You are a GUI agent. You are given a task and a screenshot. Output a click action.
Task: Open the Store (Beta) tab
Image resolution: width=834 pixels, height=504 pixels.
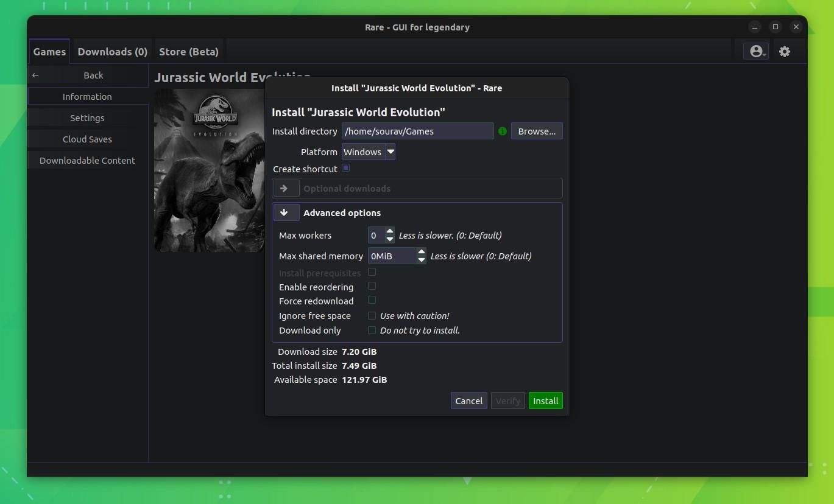[189, 51]
